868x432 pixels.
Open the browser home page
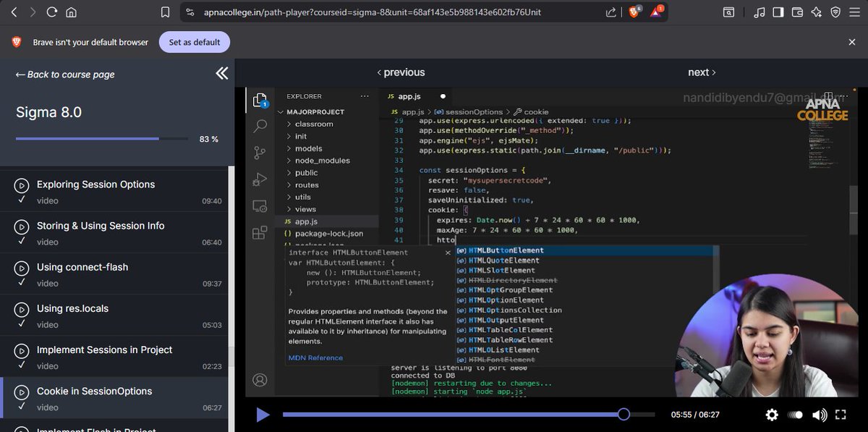pos(71,12)
